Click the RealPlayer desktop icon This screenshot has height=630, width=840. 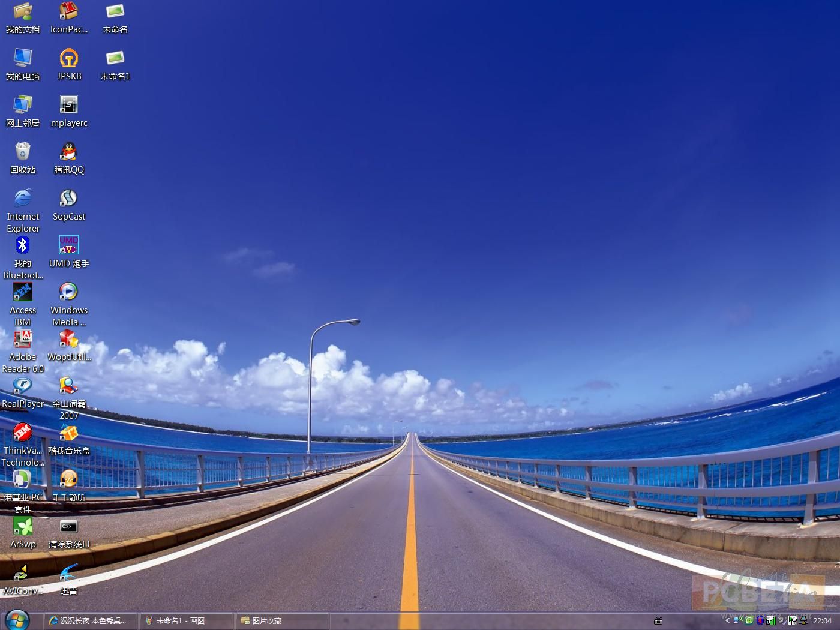[23, 386]
